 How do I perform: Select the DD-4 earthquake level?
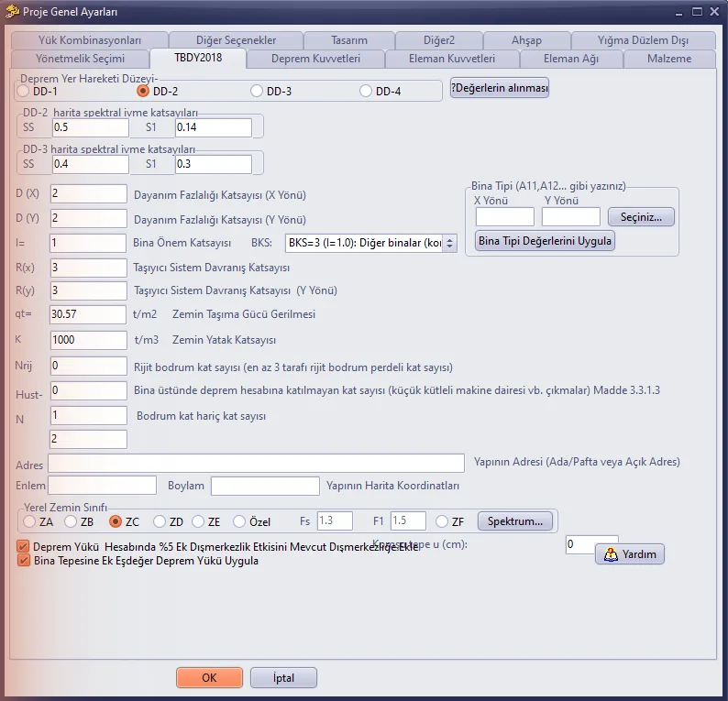coord(366,91)
